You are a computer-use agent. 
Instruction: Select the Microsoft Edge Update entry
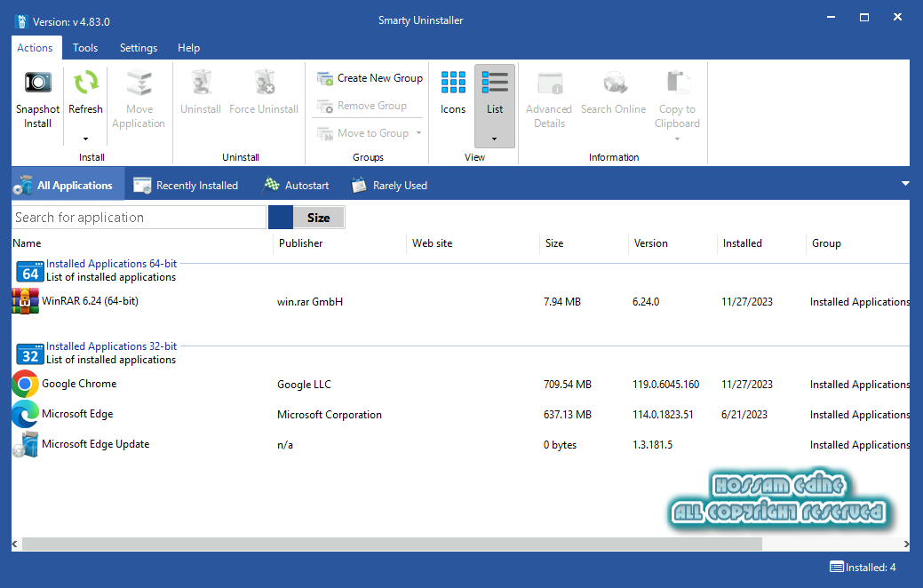tap(95, 444)
